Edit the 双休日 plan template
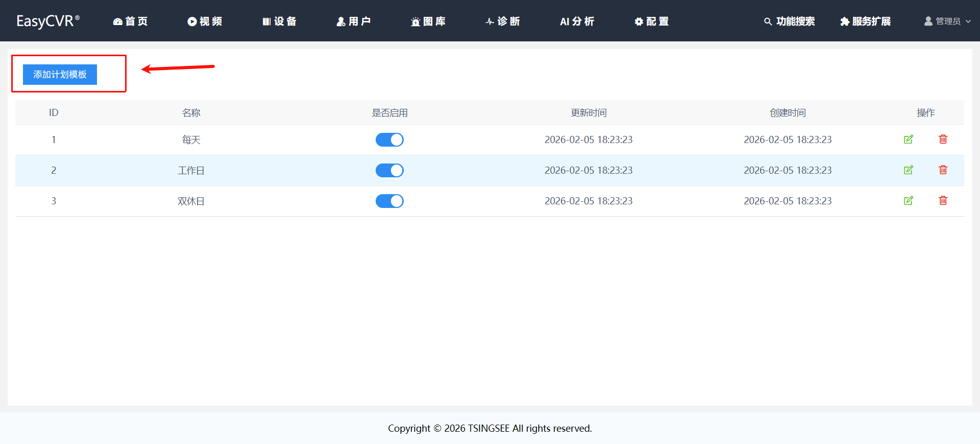The width and height of the screenshot is (980, 444). click(908, 201)
